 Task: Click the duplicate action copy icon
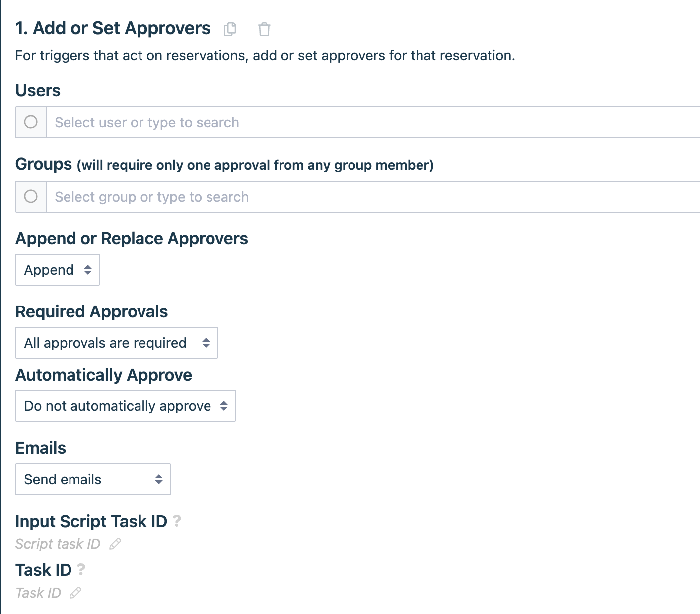[x=230, y=29]
